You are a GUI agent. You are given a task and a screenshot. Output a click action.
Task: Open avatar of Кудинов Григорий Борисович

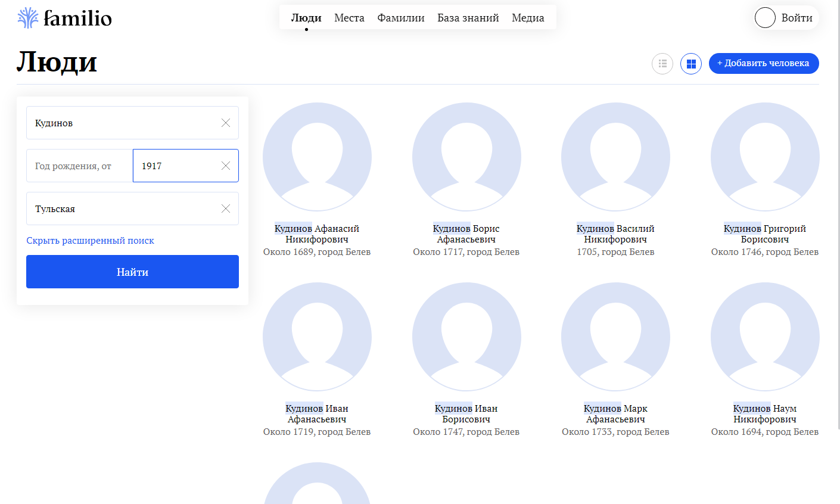pyautogui.click(x=765, y=157)
